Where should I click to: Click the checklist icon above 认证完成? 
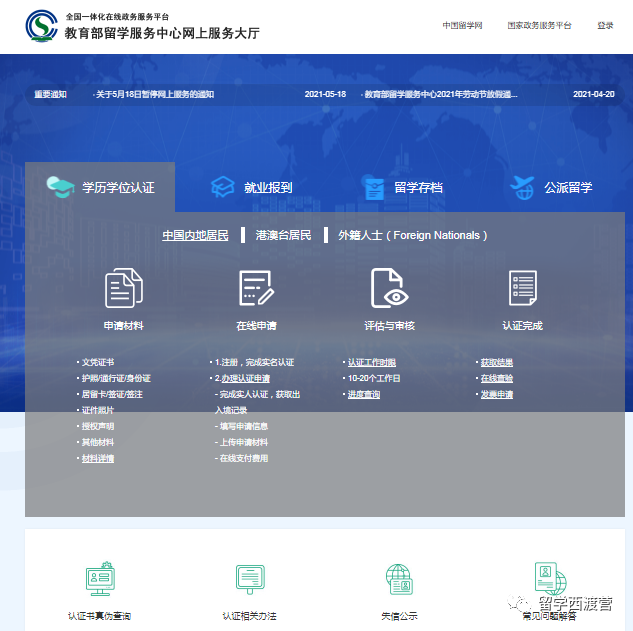[523, 288]
